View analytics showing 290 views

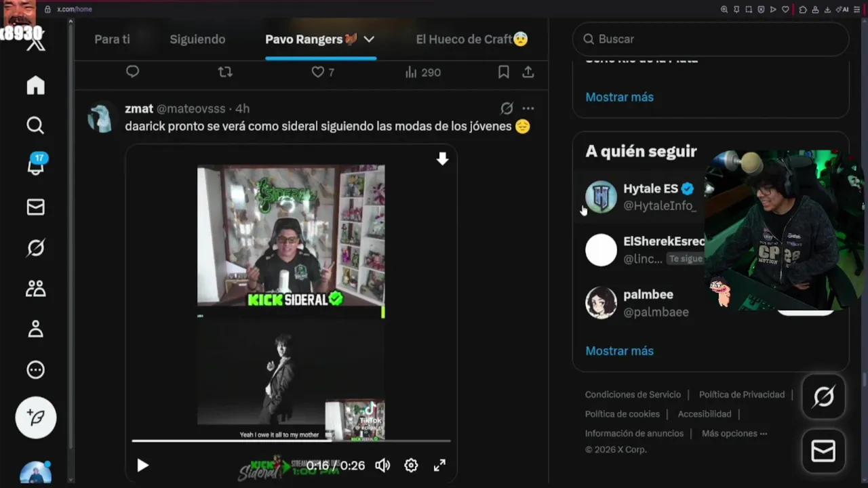point(422,72)
